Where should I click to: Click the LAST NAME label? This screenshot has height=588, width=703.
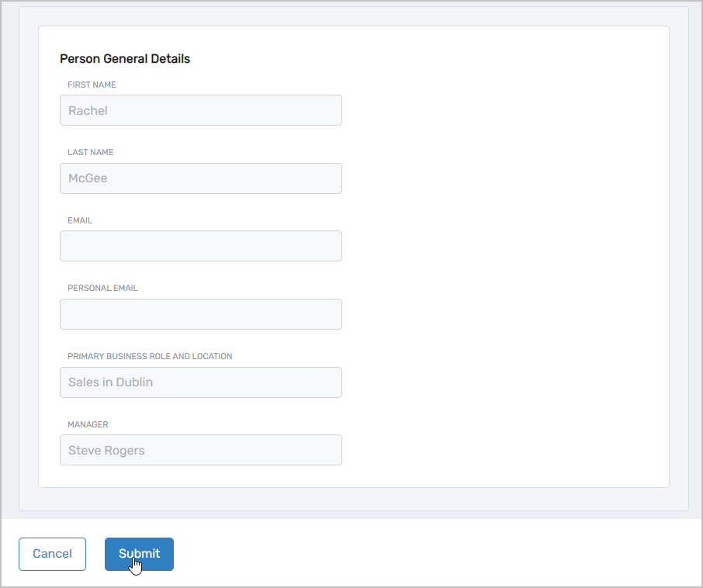[x=90, y=152]
